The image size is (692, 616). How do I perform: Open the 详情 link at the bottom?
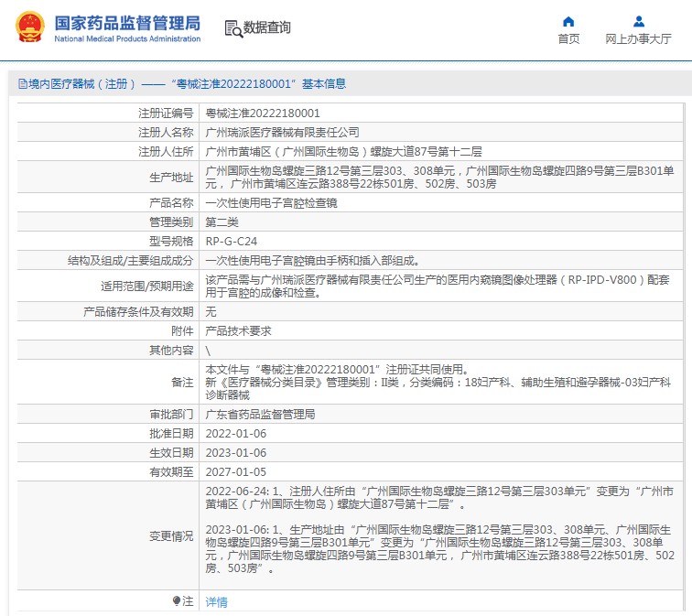click(x=216, y=602)
